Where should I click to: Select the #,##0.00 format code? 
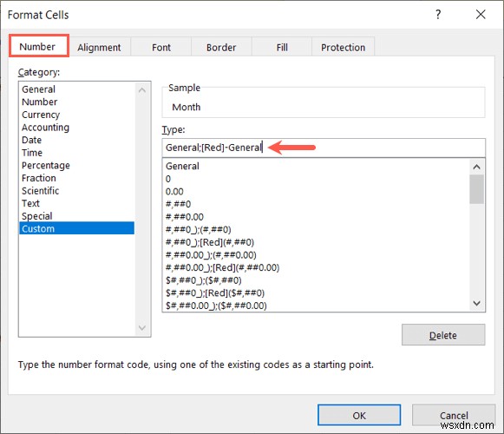[x=316, y=217]
